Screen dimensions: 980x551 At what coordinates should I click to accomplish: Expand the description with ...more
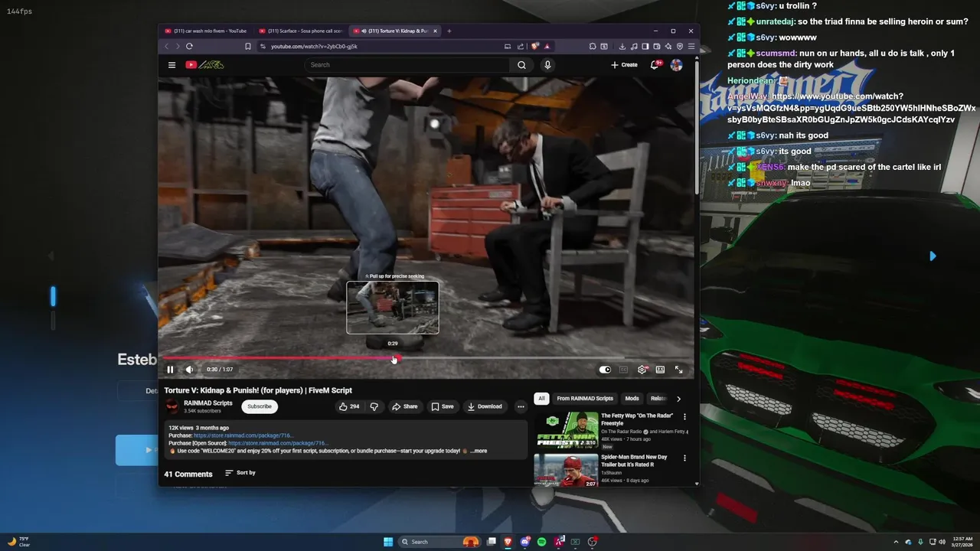point(479,451)
